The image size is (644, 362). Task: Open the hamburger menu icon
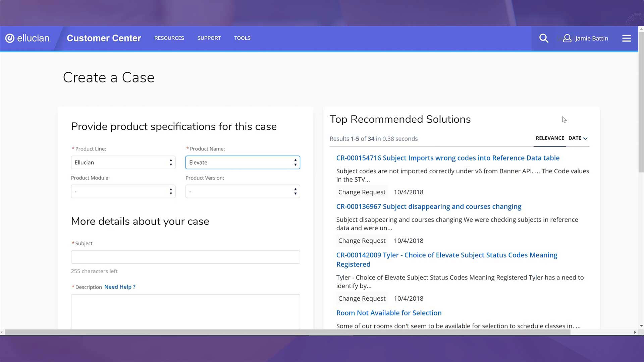point(626,38)
